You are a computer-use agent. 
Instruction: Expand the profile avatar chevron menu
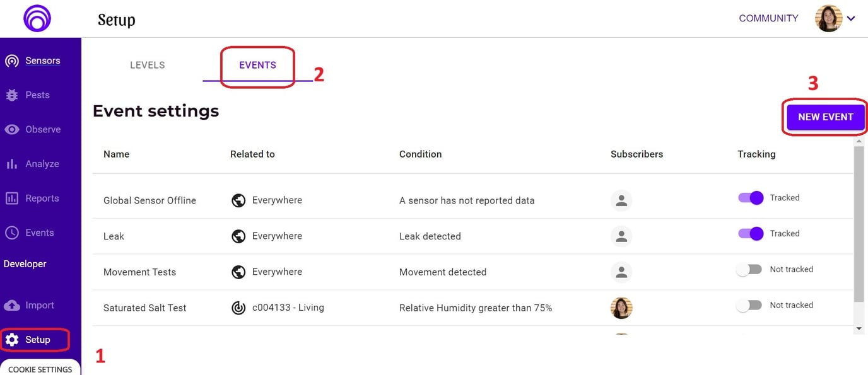pyautogui.click(x=852, y=18)
